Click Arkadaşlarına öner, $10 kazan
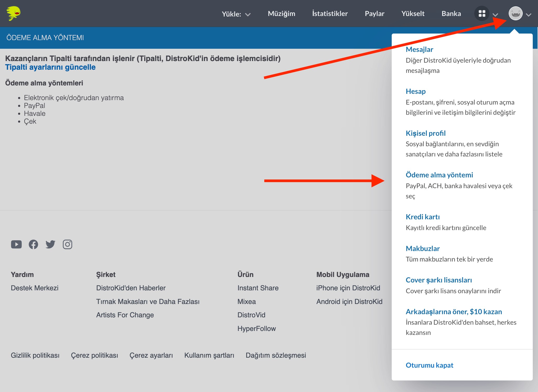Viewport: 538px width, 392px height. pyautogui.click(x=454, y=312)
